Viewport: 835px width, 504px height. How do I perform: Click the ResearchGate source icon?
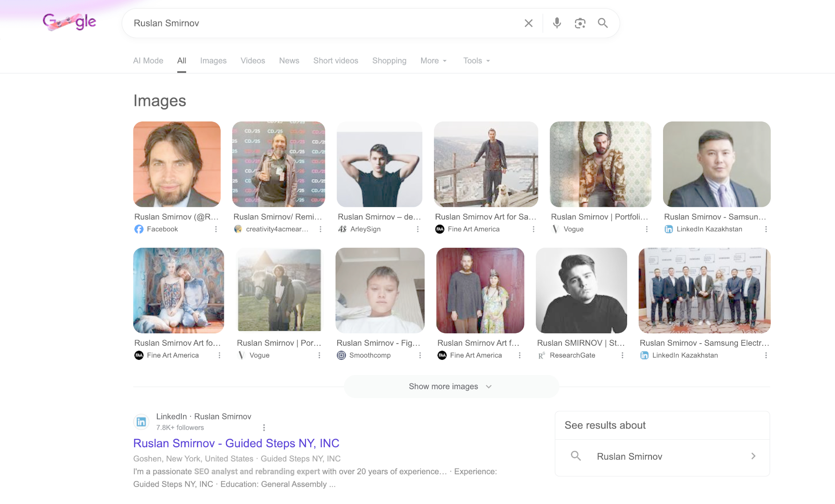click(x=541, y=355)
